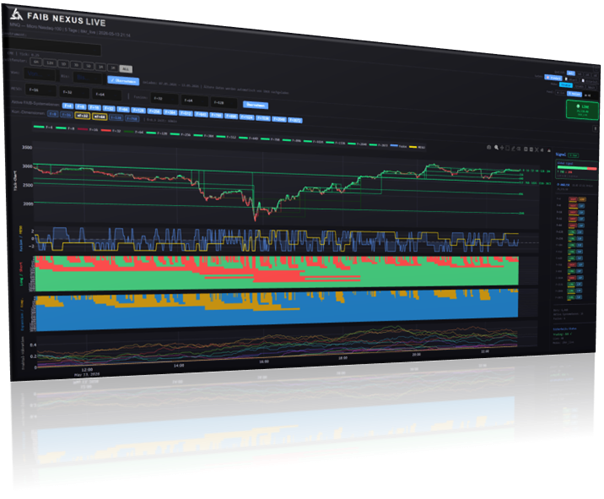
Task: Hide the F=4 series in chart legend
Action: click(43, 127)
